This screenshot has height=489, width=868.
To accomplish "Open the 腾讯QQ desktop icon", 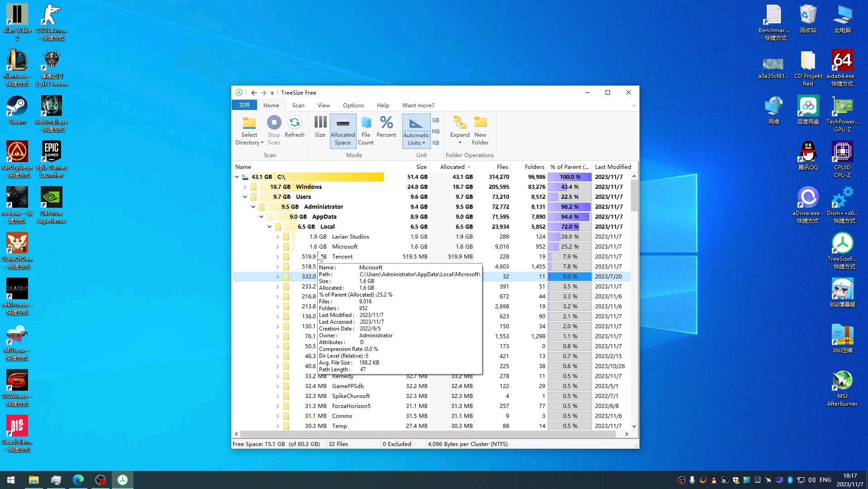I will [808, 156].
